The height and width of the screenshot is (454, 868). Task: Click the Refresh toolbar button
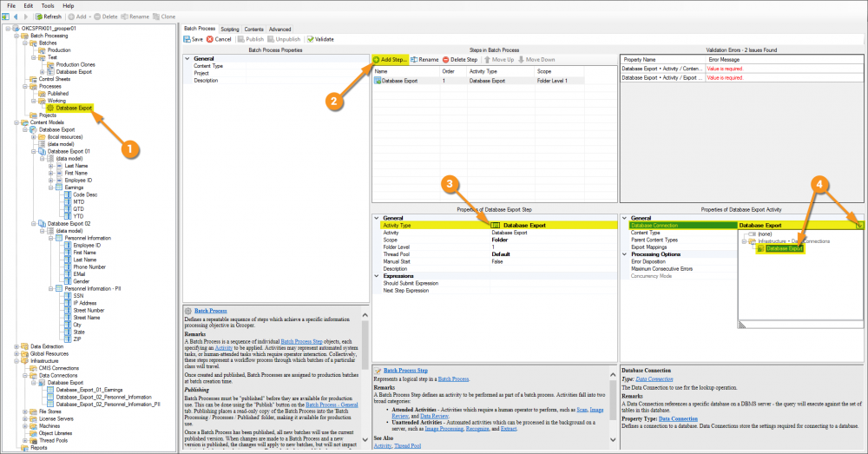coord(49,16)
